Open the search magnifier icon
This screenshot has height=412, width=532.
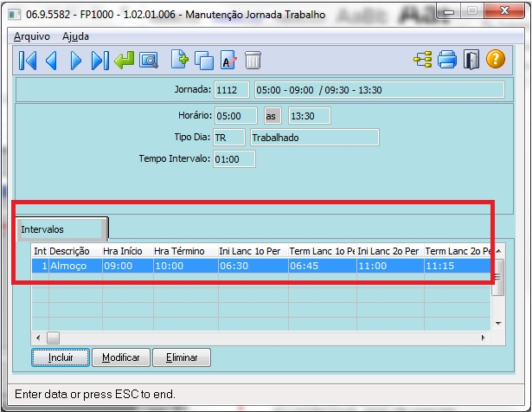point(149,61)
